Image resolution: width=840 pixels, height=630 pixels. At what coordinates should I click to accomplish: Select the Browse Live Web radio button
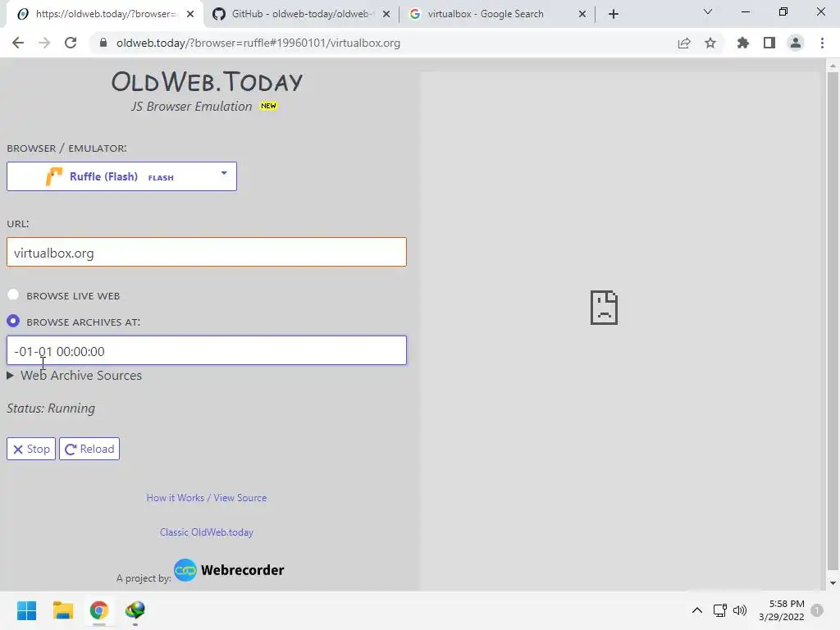13,294
